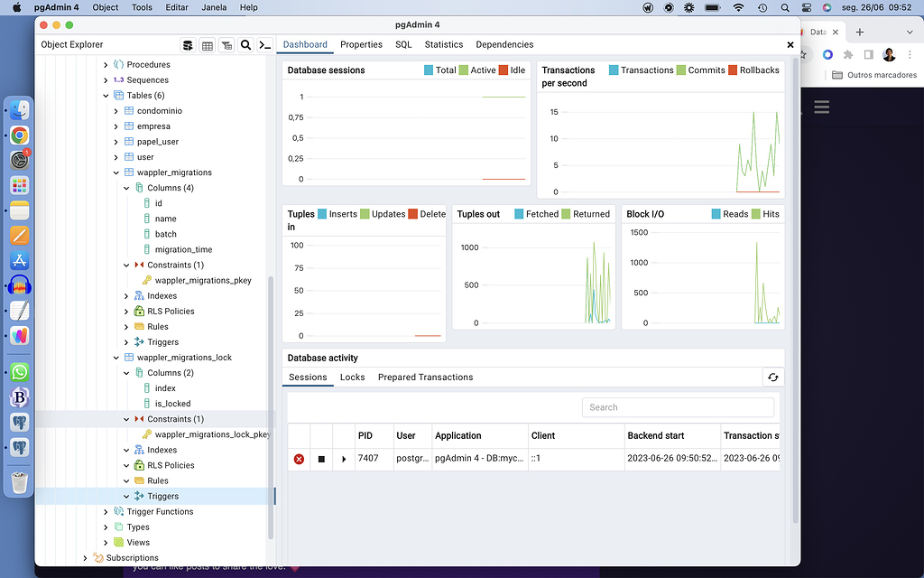
Task: Open Filtered Rows toolbar icon
Action: tap(226, 45)
